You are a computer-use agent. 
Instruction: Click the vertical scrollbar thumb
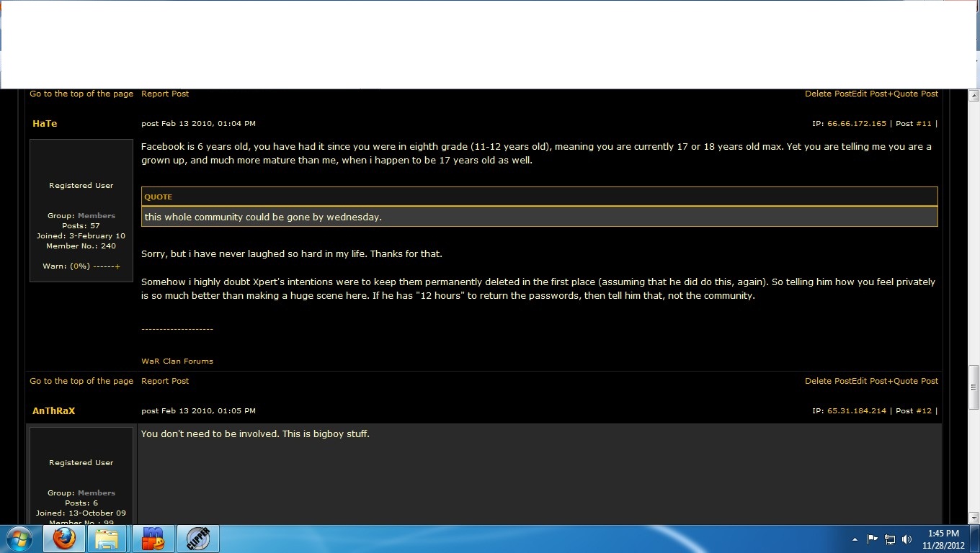click(x=974, y=387)
